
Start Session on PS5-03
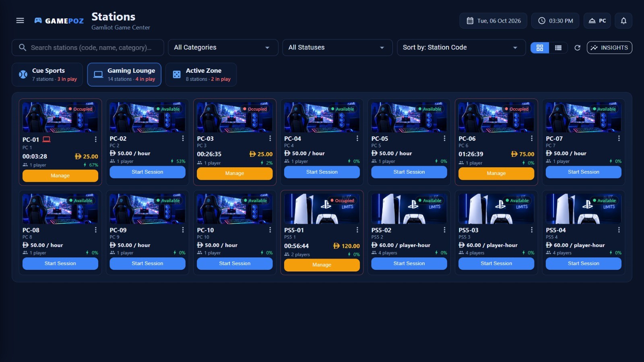[x=496, y=263]
